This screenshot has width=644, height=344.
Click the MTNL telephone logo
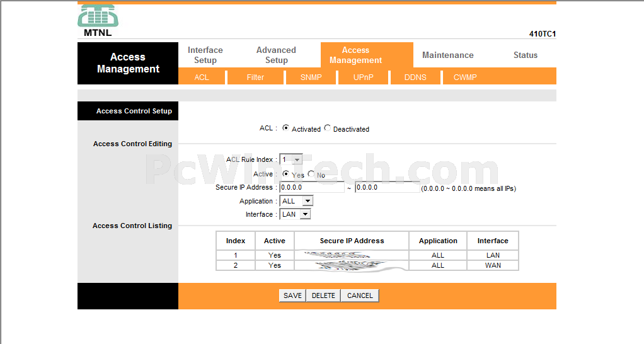pyautogui.click(x=98, y=21)
